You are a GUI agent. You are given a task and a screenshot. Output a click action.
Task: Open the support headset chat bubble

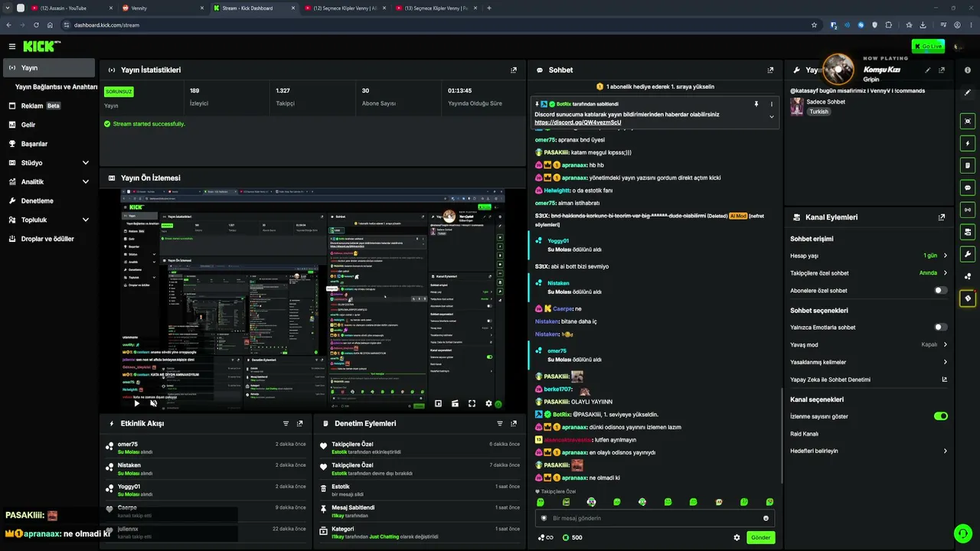coord(962,533)
